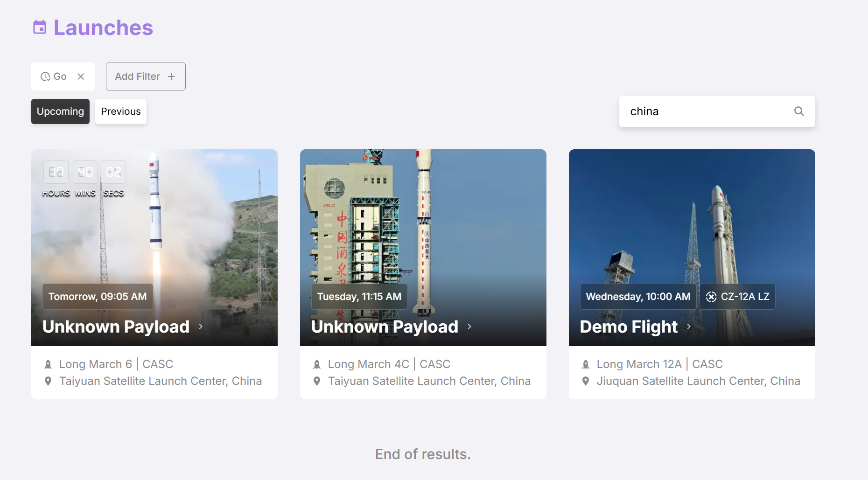Click the search magnifier icon
Image resolution: width=868 pixels, height=480 pixels.
click(x=799, y=111)
